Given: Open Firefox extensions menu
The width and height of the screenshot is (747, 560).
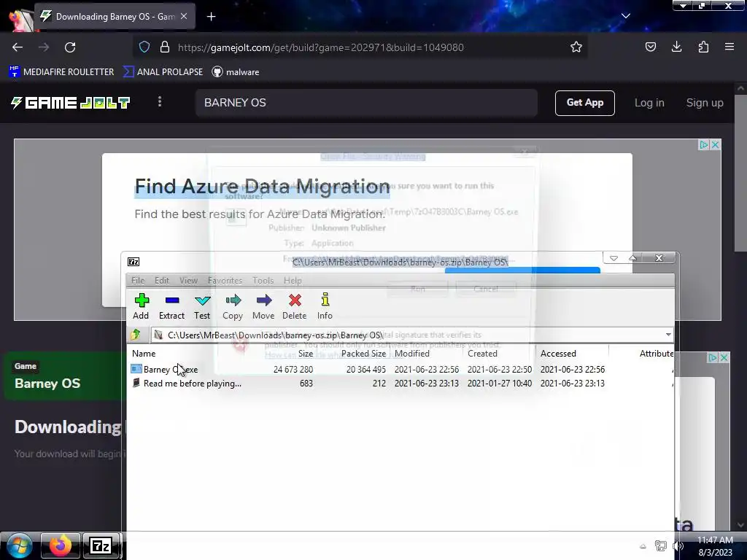Looking at the screenshot, I should click(703, 47).
